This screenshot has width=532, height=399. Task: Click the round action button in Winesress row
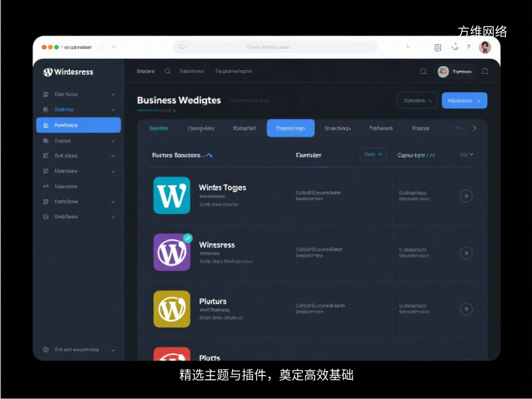[466, 253]
